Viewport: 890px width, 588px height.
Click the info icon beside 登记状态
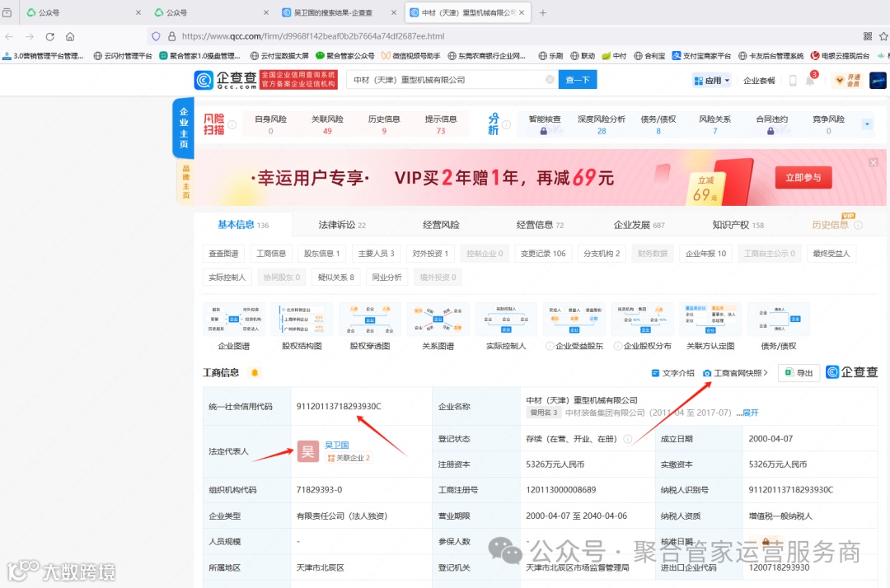click(x=628, y=439)
